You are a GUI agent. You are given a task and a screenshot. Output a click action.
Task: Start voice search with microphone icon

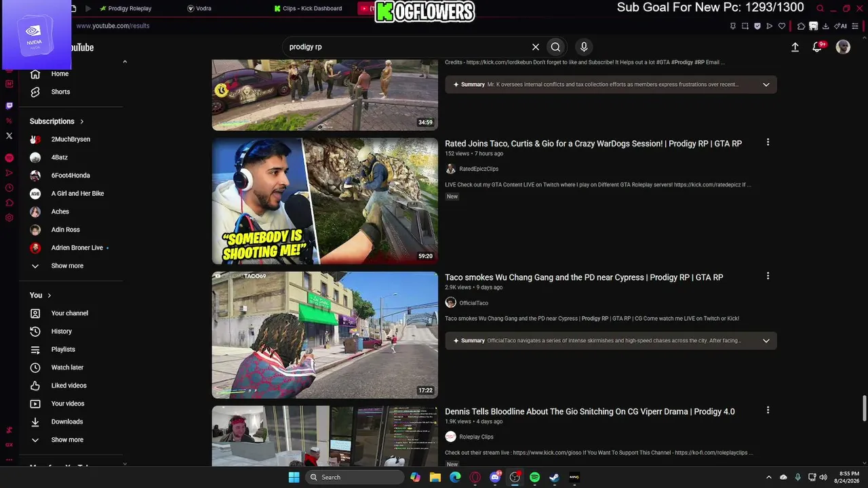click(584, 47)
